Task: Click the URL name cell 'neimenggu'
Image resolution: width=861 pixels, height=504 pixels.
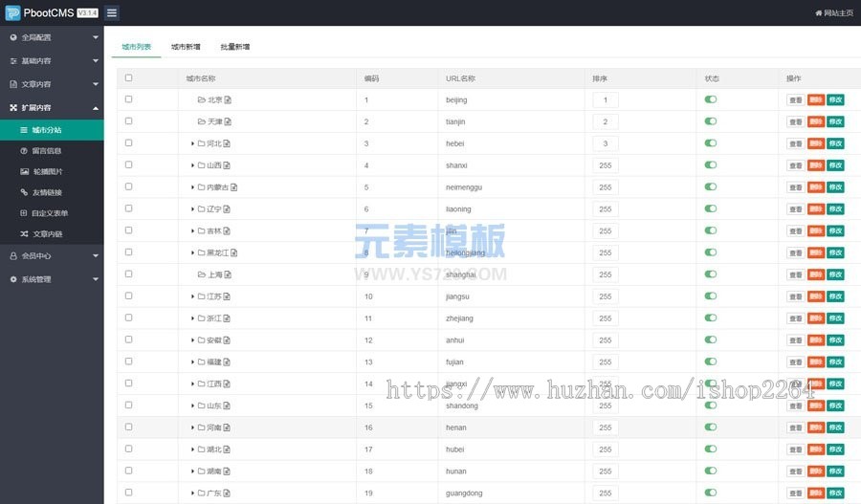Action: click(463, 187)
